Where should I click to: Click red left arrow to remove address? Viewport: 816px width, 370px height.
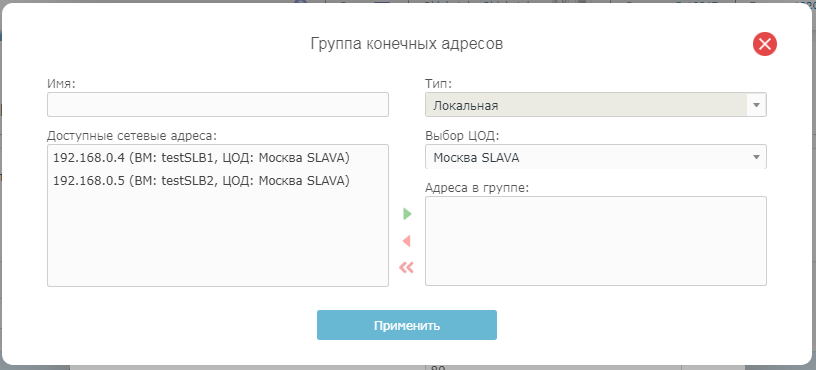(407, 241)
